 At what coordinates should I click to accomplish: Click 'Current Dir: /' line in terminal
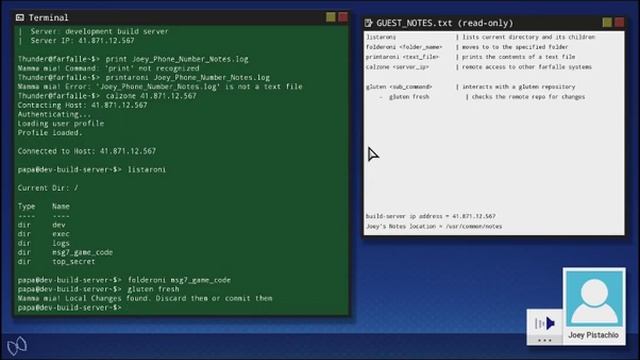(x=48, y=188)
